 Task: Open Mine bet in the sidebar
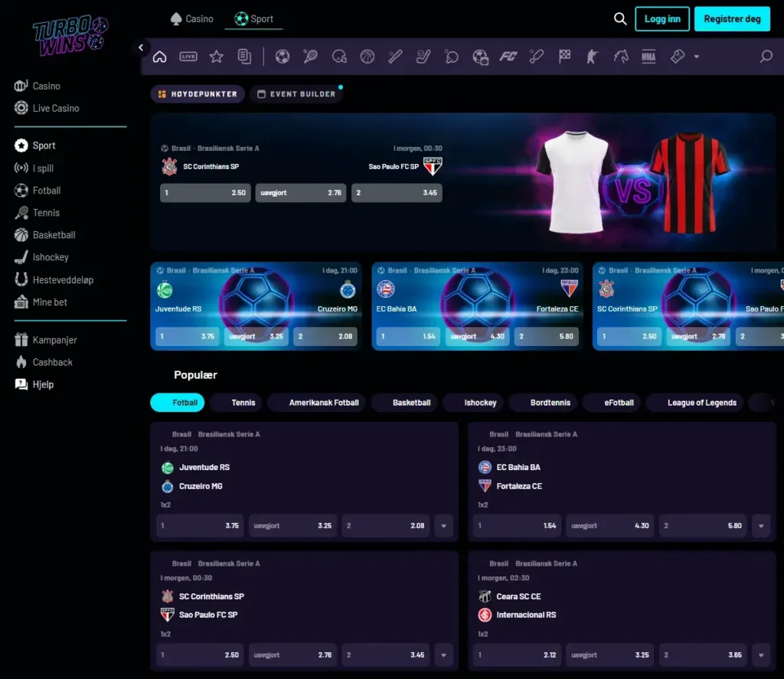click(x=41, y=302)
